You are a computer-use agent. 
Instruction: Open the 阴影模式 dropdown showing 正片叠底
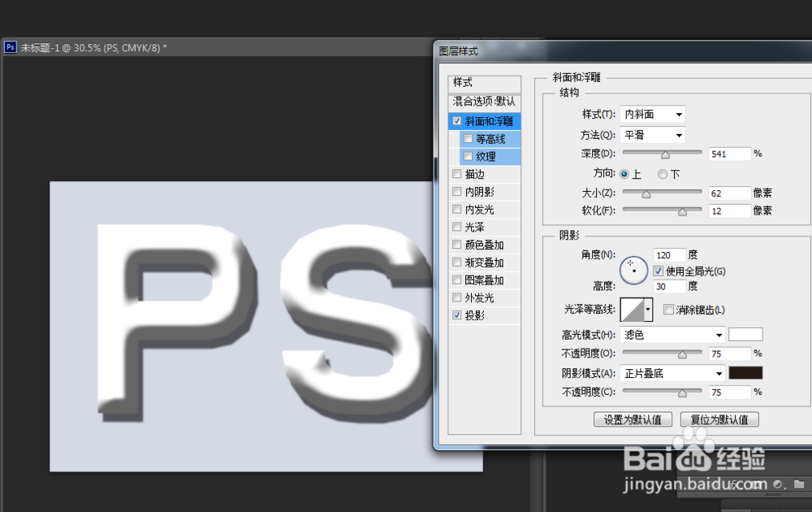[672, 373]
